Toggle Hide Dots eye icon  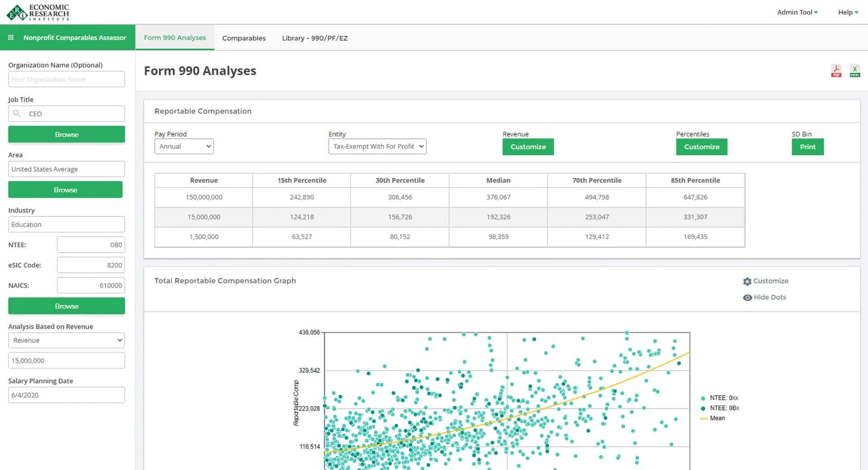pos(747,297)
